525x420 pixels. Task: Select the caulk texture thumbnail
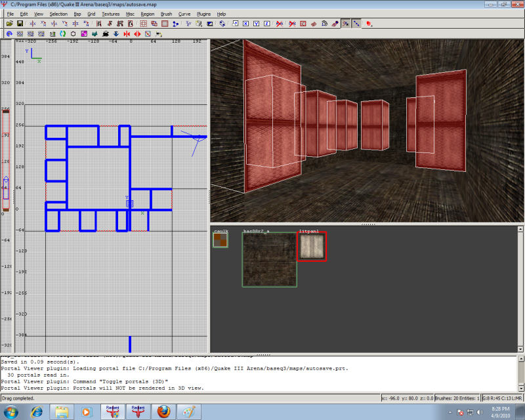coord(220,240)
